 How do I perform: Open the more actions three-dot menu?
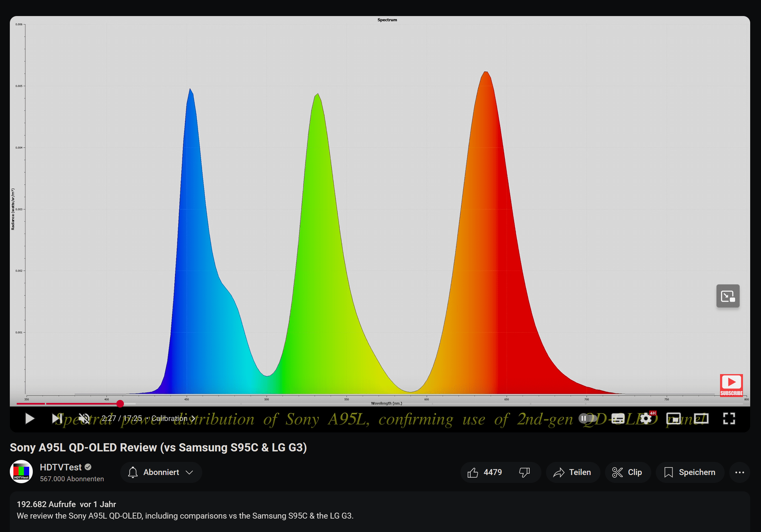click(739, 472)
